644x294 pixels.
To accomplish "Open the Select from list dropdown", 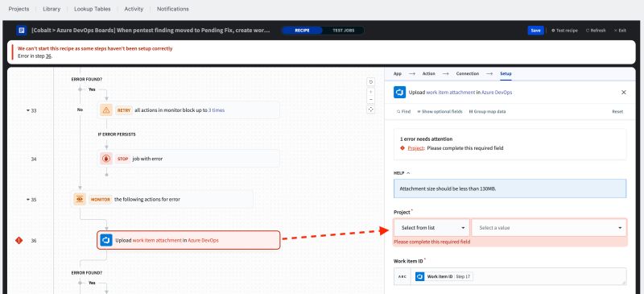I will point(431,228).
